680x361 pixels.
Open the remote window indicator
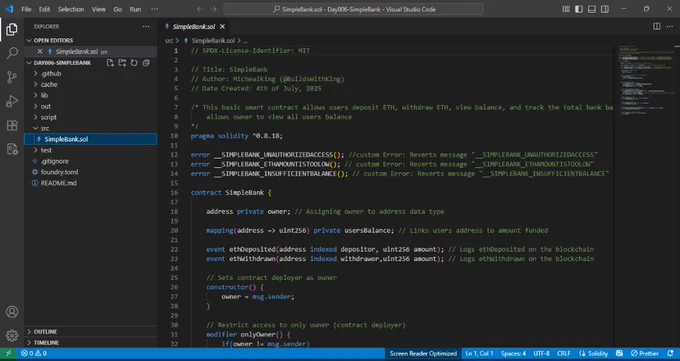coord(9,354)
